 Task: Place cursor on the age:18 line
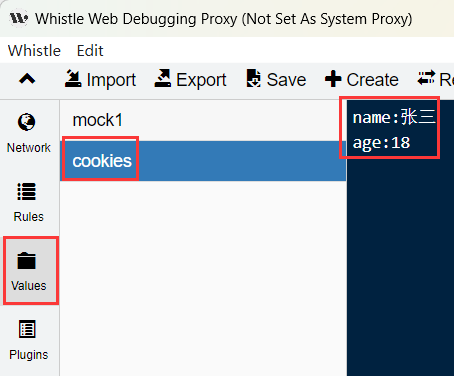pos(381,143)
